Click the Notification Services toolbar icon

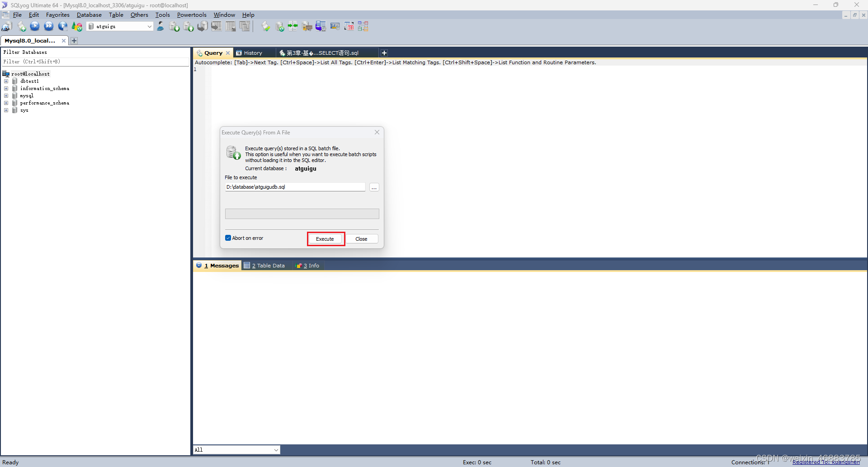click(x=335, y=26)
